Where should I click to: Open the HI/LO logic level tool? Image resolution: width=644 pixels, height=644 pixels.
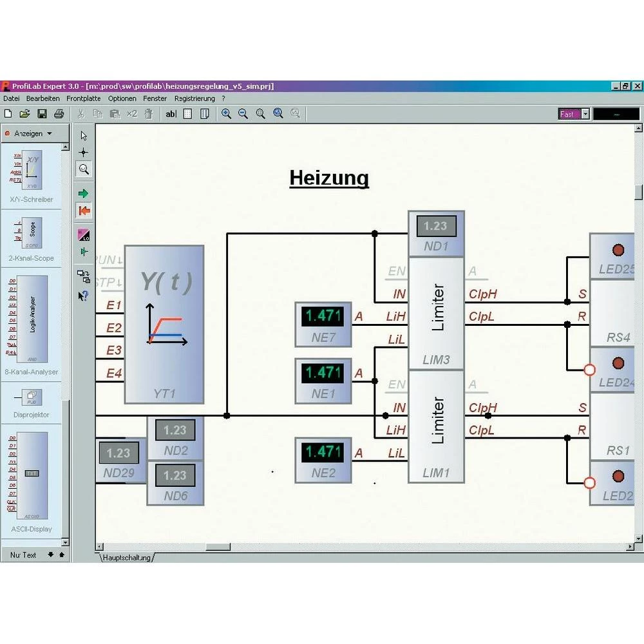[x=83, y=234]
